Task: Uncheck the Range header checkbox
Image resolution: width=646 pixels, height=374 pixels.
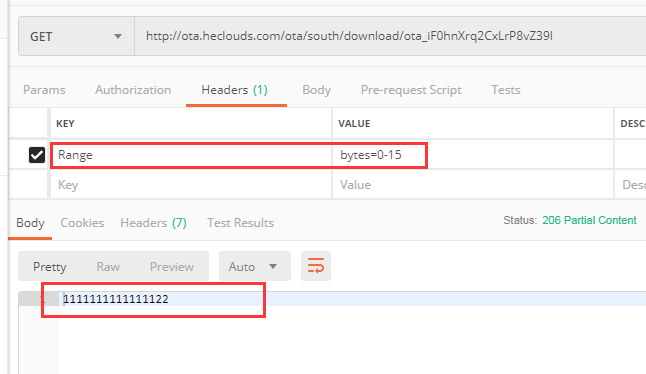Action: click(x=37, y=155)
